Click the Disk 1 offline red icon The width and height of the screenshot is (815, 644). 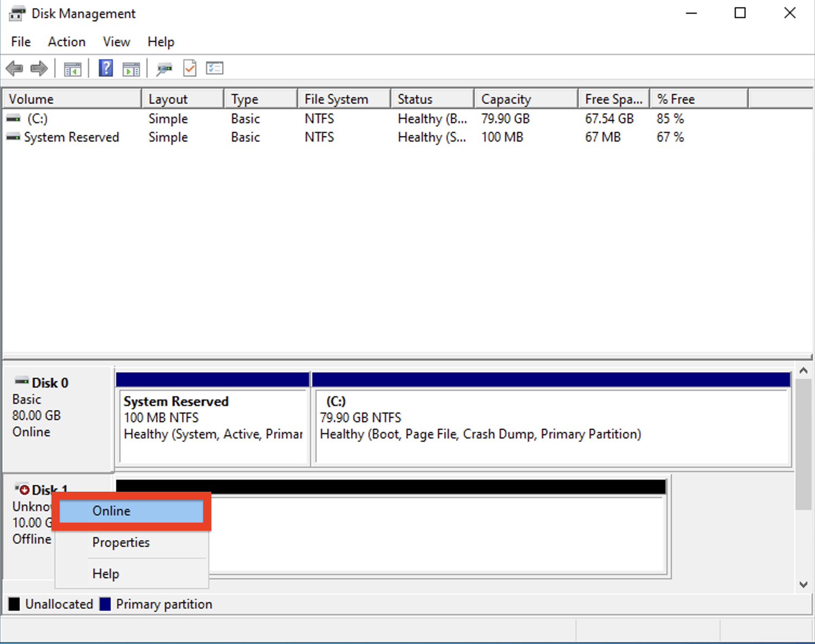click(22, 489)
